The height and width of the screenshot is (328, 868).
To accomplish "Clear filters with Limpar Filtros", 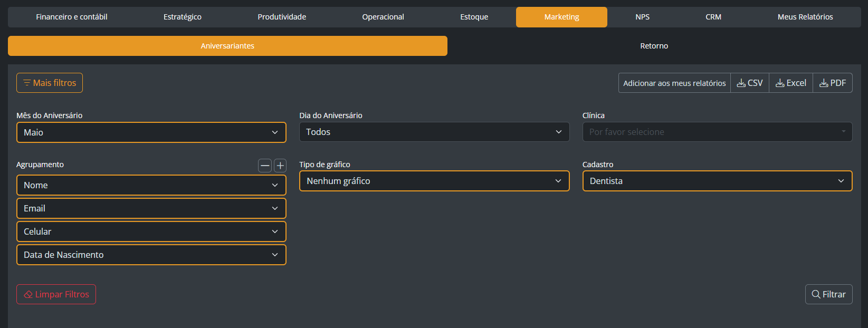I will tap(56, 294).
